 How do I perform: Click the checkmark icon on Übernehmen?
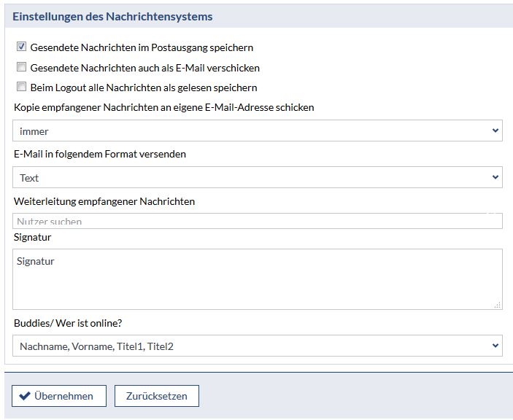[25, 396]
